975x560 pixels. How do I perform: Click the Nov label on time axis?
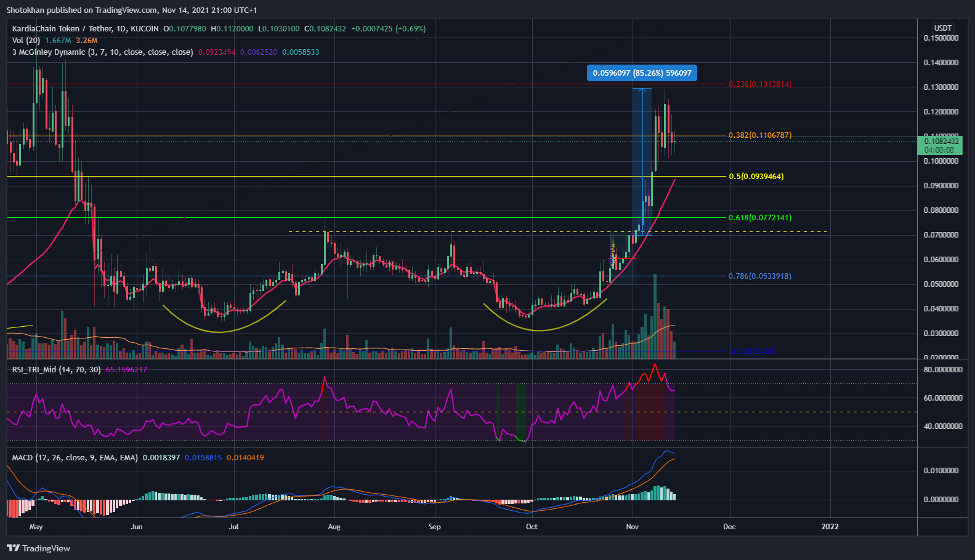coord(632,527)
